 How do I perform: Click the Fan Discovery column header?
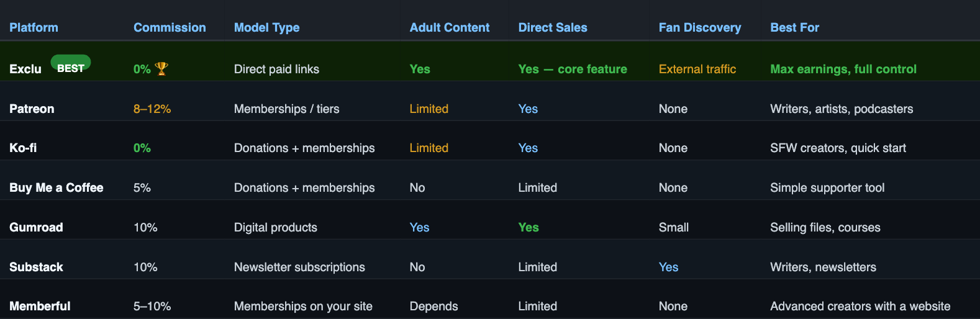700,27
